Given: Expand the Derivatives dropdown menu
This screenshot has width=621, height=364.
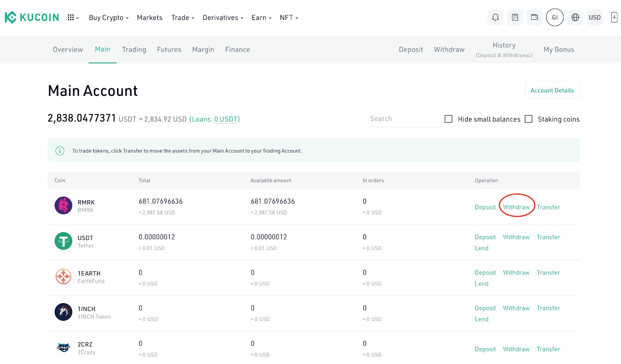Looking at the screenshot, I should (223, 17).
